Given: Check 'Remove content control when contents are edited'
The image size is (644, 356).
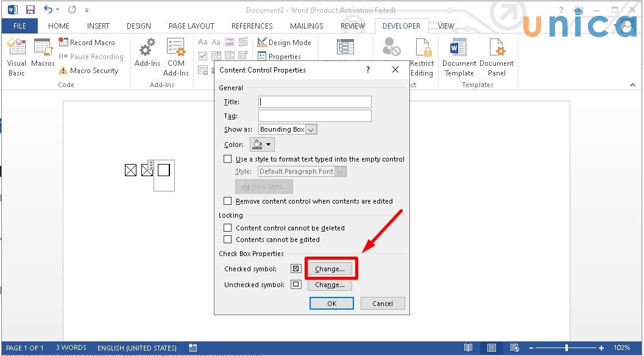Looking at the screenshot, I should tap(228, 201).
